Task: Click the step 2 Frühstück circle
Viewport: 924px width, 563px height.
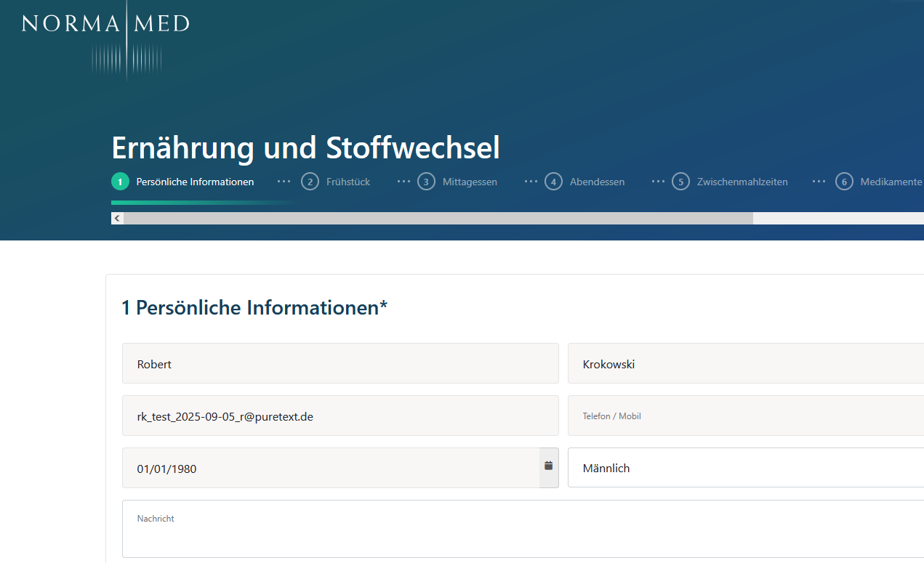Action: coord(310,182)
